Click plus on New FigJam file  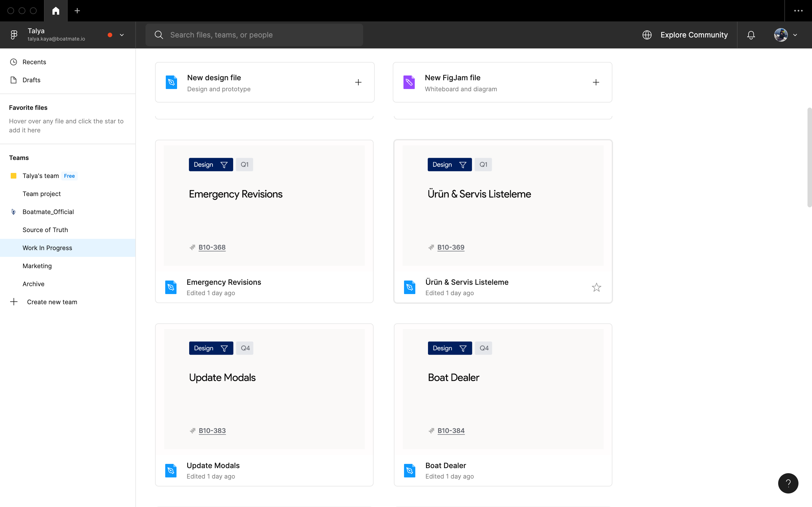[596, 82]
